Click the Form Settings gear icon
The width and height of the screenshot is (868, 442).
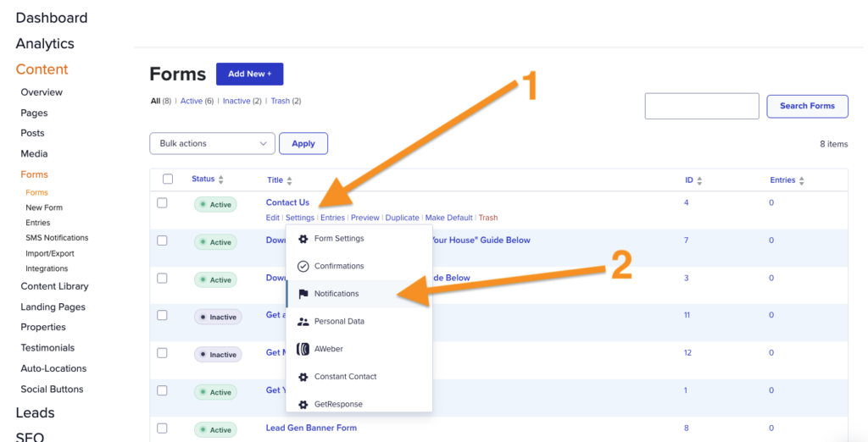pos(303,239)
